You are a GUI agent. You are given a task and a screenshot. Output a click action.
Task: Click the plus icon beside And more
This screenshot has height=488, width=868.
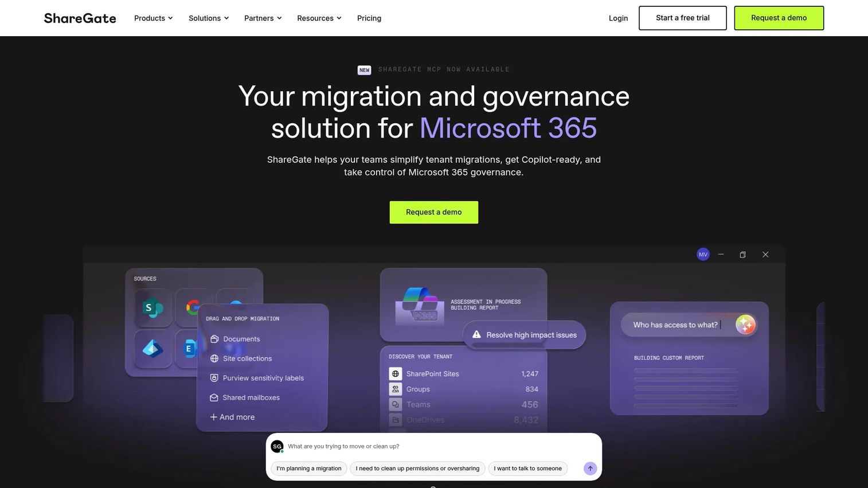click(214, 417)
